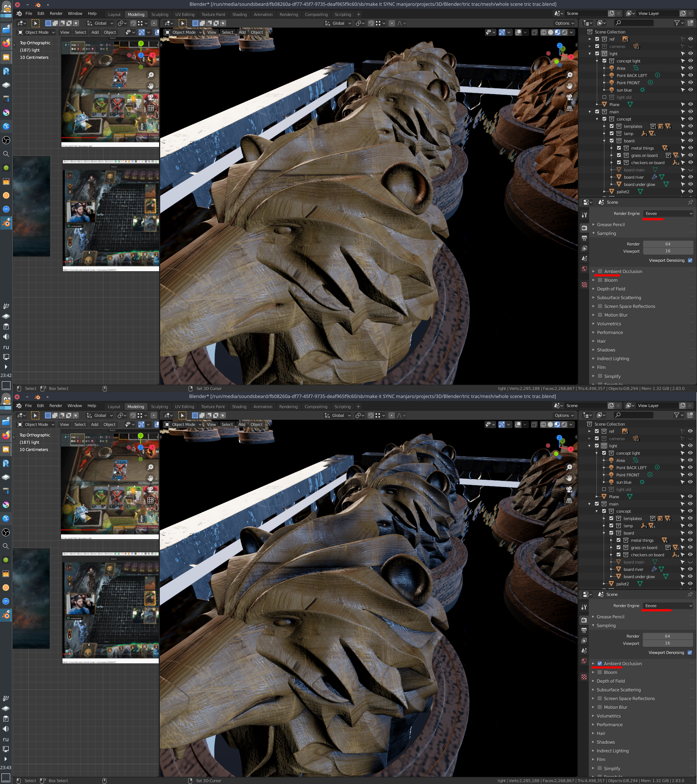This screenshot has width=697, height=784.
Task: Hide 'sun blue' via eye in upper outliner
Action: pyautogui.click(x=690, y=90)
